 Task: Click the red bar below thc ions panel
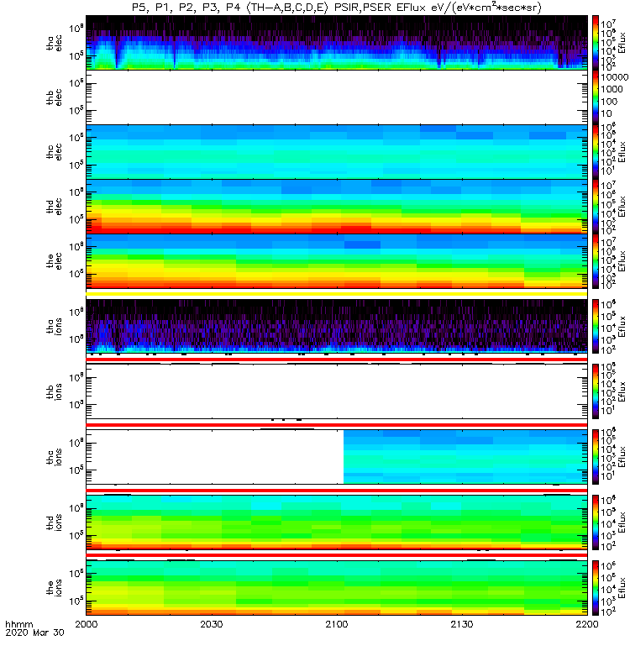(337, 491)
